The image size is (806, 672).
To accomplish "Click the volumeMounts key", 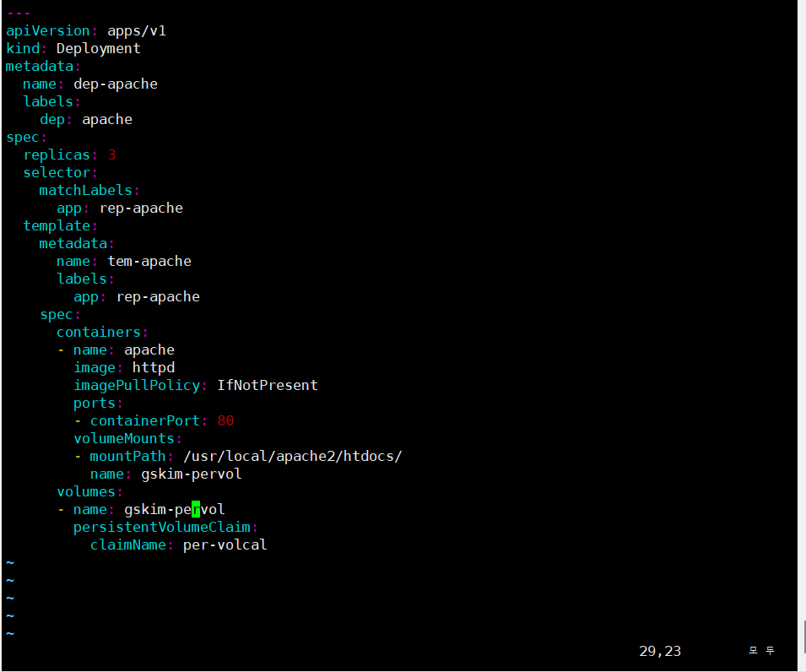I will 124,439.
